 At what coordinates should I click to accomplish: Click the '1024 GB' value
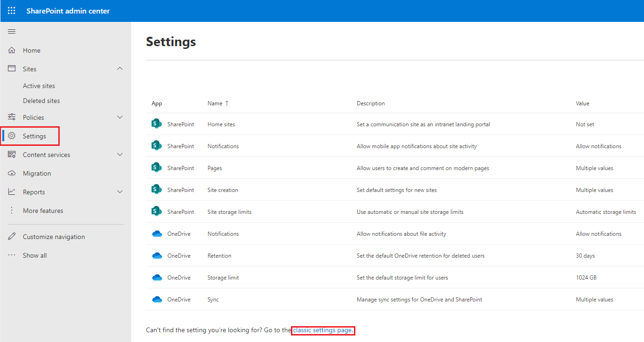point(586,278)
